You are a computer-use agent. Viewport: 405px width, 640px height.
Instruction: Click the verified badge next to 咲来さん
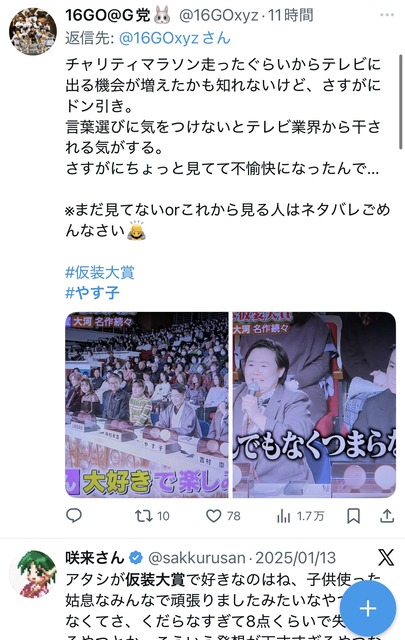136,558
